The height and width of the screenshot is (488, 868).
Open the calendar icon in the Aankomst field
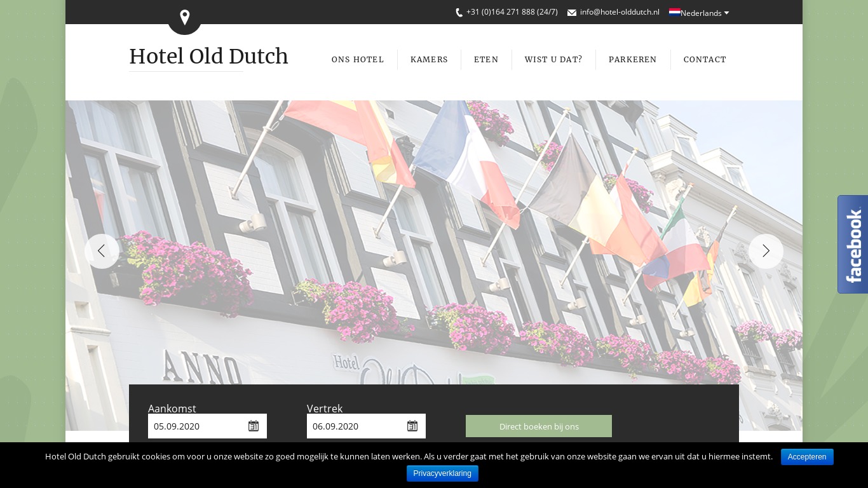[x=254, y=426]
